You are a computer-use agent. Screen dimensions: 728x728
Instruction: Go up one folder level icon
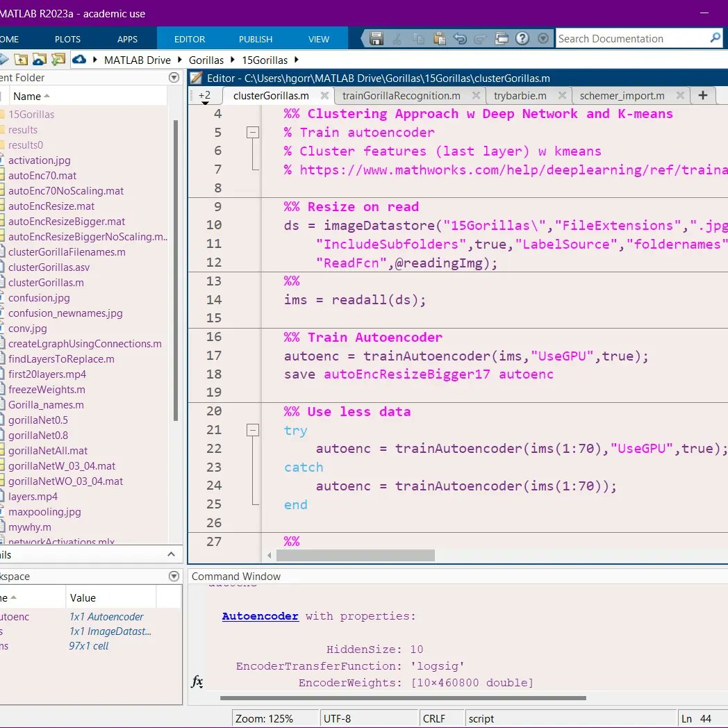(21, 60)
